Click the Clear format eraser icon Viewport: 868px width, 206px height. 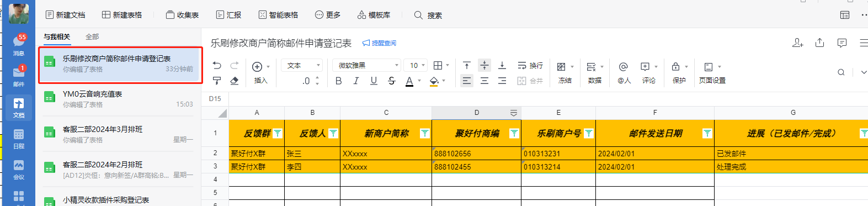pos(235,81)
